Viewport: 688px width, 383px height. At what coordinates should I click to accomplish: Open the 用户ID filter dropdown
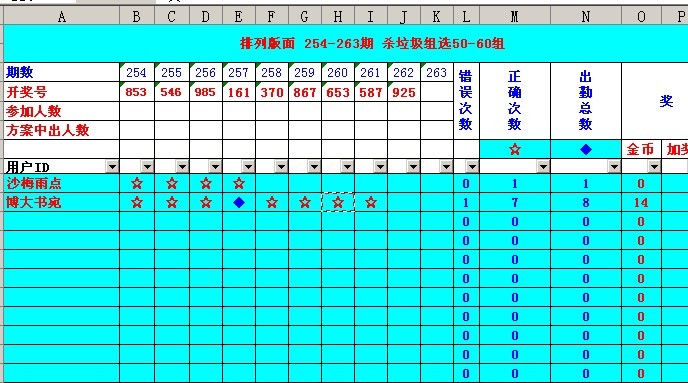[x=112, y=167]
